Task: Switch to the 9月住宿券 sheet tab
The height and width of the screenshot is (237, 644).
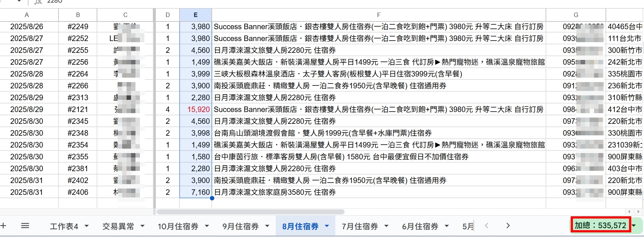Action: pos(240,226)
